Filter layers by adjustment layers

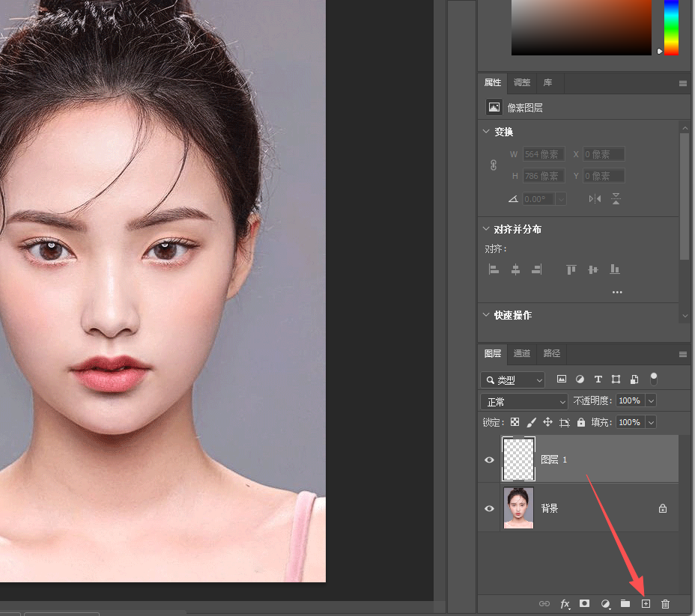[580, 379]
